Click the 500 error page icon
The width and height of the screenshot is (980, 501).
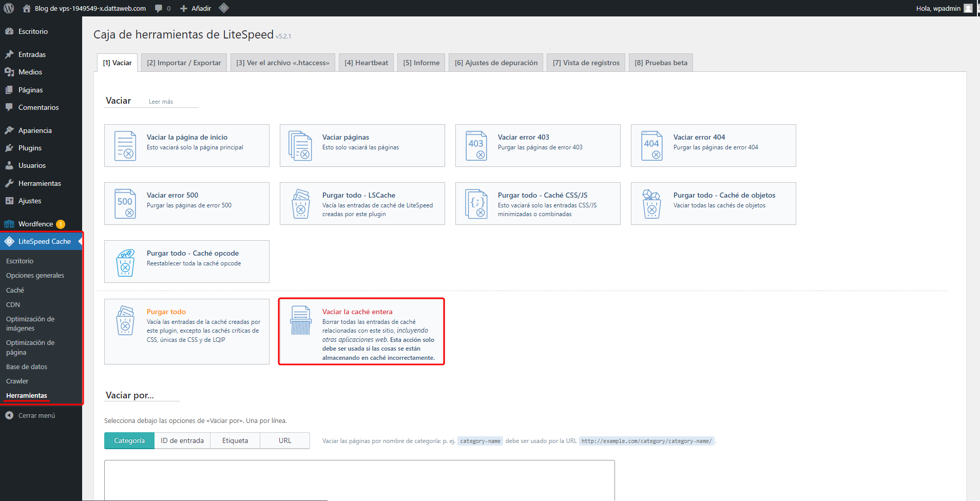click(x=125, y=204)
